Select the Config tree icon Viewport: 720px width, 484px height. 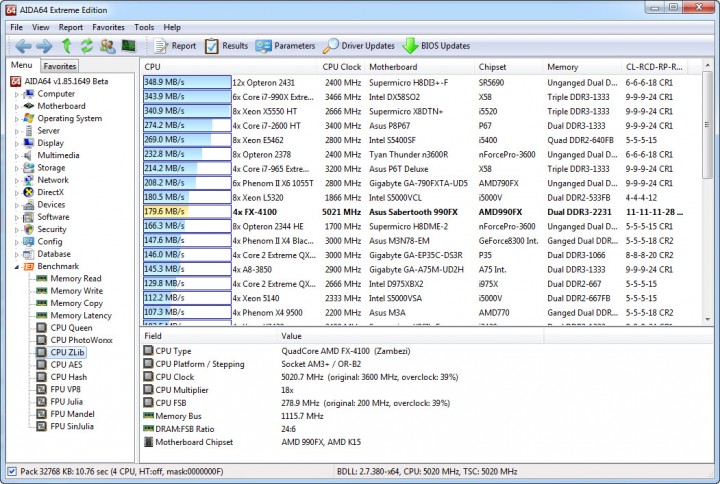(29, 242)
